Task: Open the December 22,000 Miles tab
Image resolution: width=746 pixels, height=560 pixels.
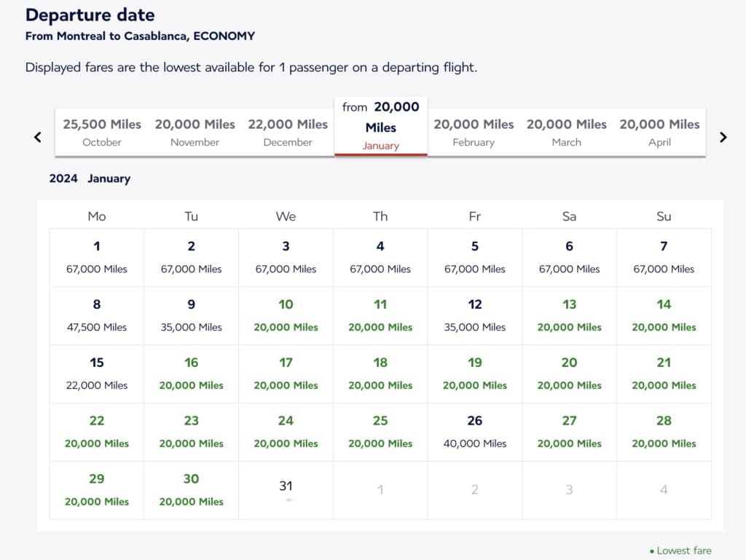Action: point(288,132)
